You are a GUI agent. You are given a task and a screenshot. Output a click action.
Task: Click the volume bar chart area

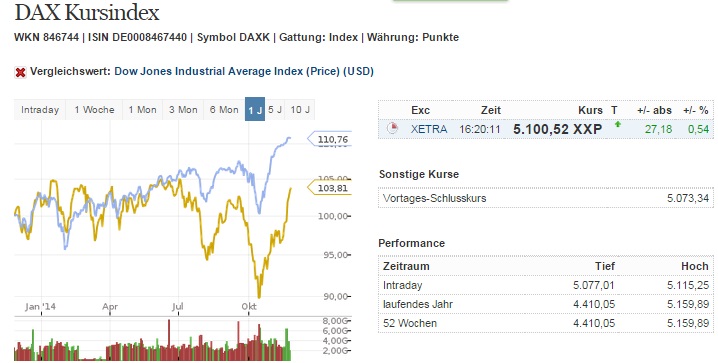point(152,340)
